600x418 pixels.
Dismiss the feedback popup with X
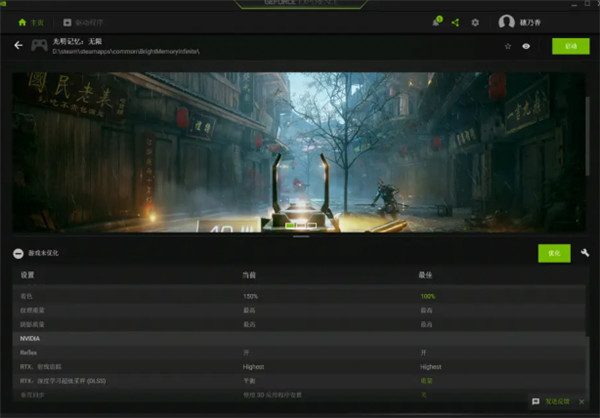(x=582, y=402)
